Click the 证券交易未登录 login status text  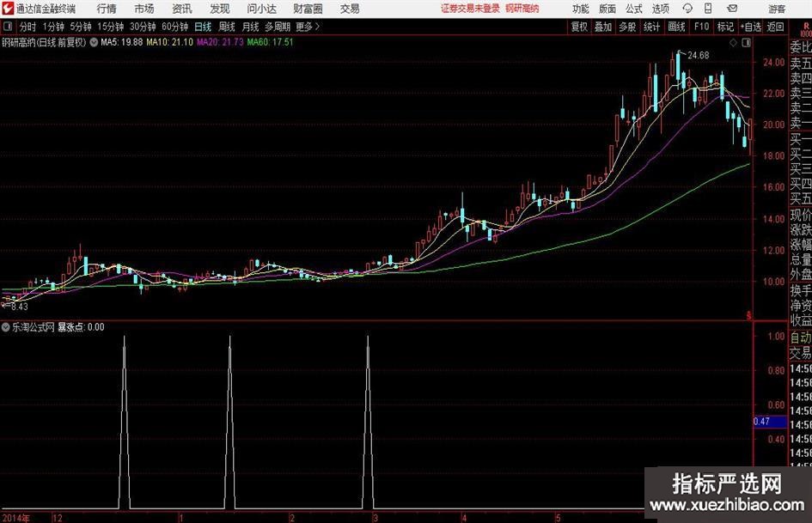pyautogui.click(x=470, y=9)
